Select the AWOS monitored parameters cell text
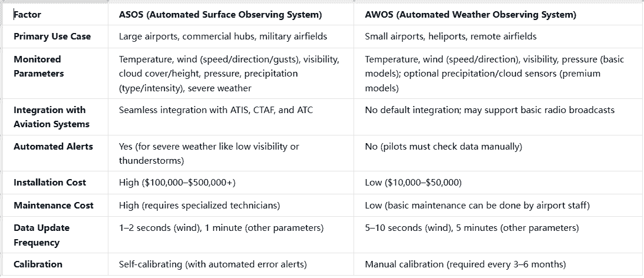644x278 pixels. (494, 74)
